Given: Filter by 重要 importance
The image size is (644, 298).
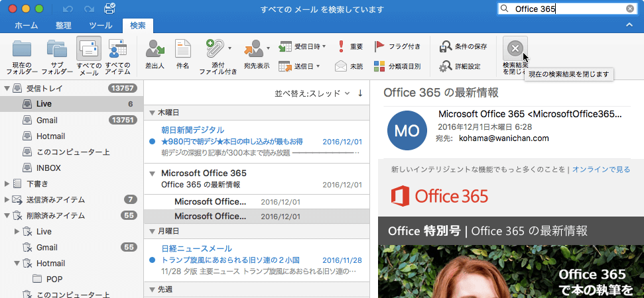Looking at the screenshot, I should click(x=350, y=46).
